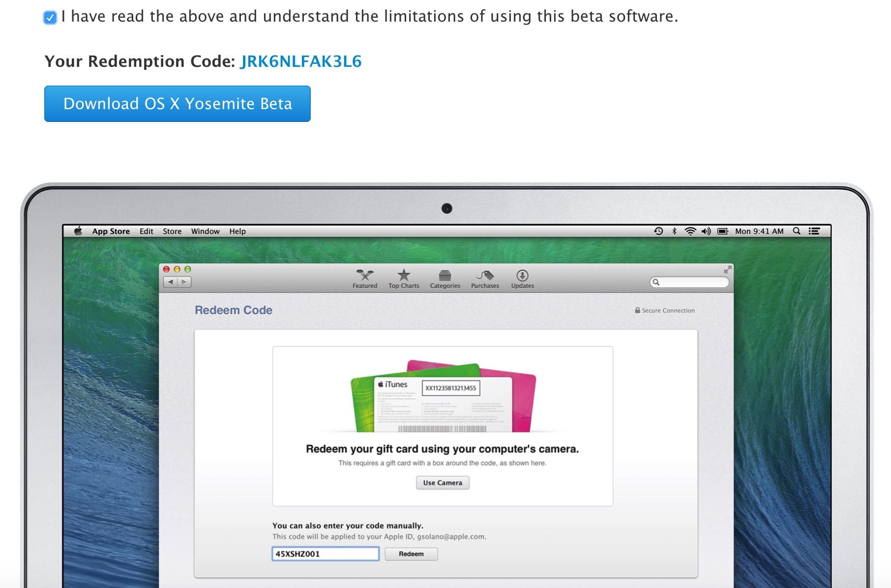Screen dimensions: 891x588
Task: Open the Window menu
Action: [205, 231]
